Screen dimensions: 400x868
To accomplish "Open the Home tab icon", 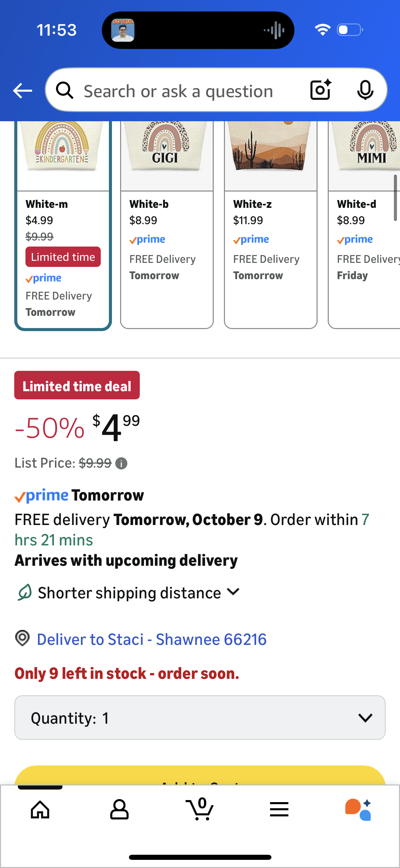I will 40,810.
